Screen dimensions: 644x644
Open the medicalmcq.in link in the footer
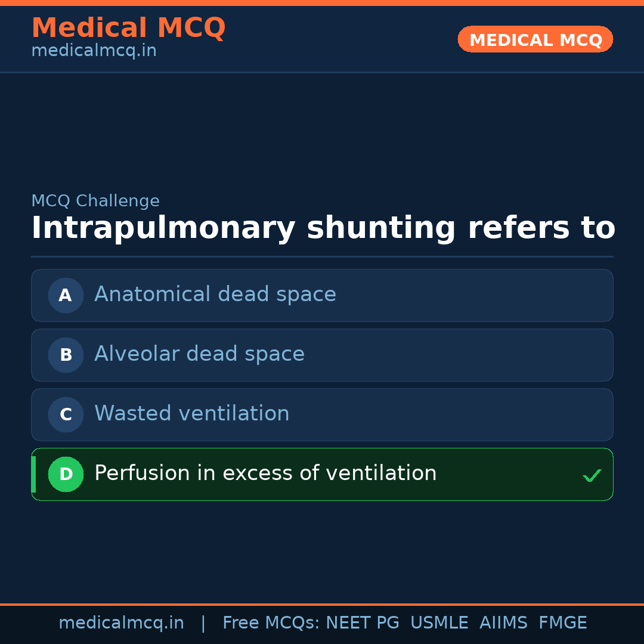point(121,623)
